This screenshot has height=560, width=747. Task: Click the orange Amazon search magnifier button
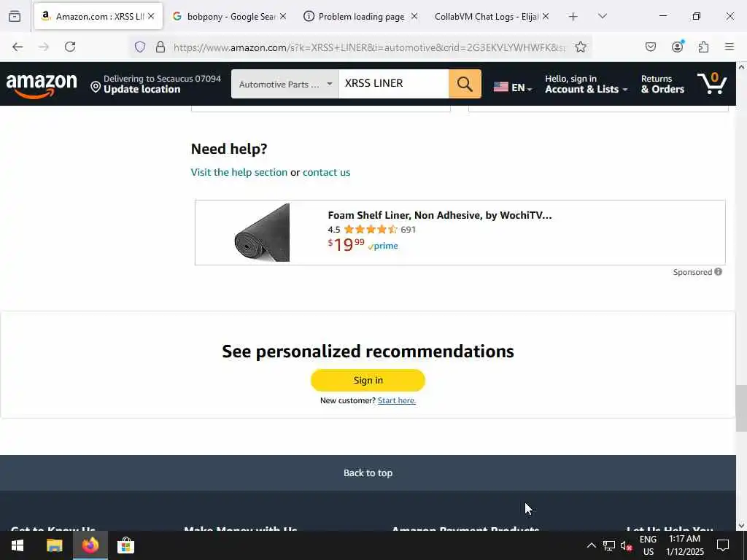point(465,84)
